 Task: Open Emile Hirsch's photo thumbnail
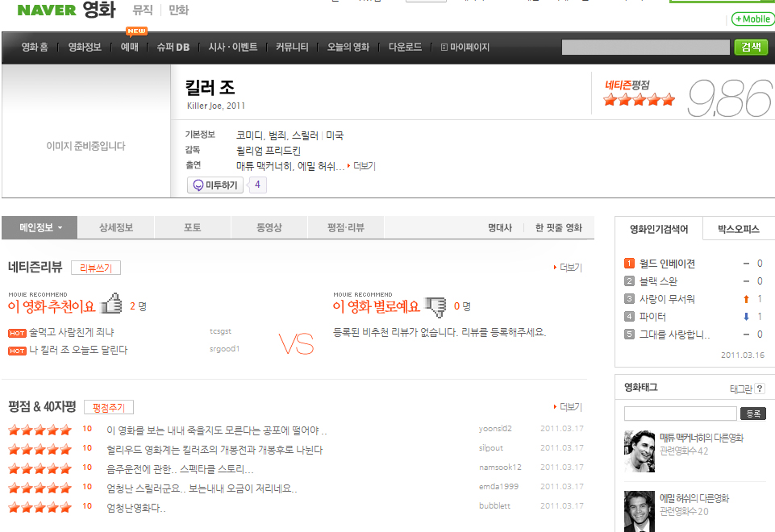pyautogui.click(x=639, y=511)
